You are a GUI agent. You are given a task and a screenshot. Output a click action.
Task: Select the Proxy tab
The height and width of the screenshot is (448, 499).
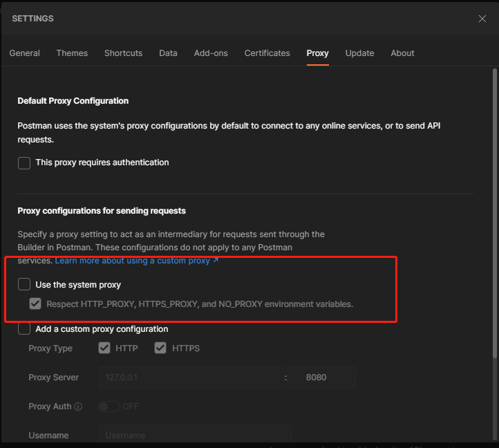pos(318,53)
